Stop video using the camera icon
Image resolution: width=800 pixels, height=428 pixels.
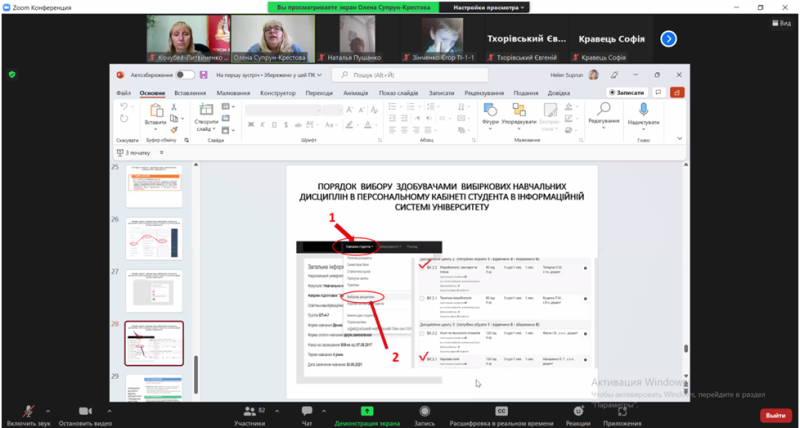(x=83, y=410)
